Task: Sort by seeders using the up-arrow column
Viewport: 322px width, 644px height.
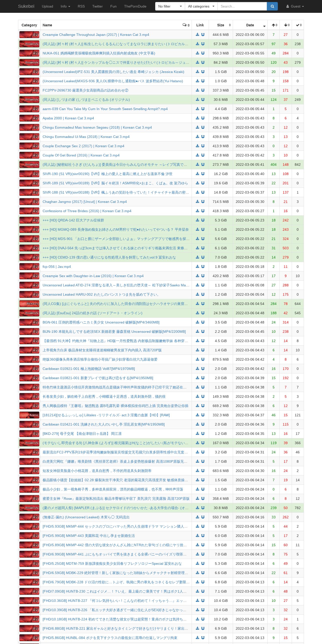Action: point(274,25)
